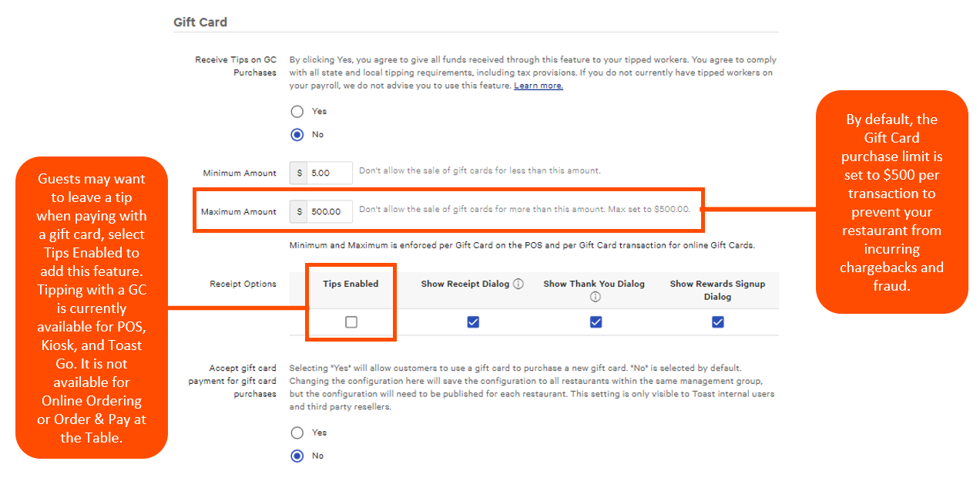
Task: Click the dollar sign prefix for Minimum Amount
Action: [300, 173]
